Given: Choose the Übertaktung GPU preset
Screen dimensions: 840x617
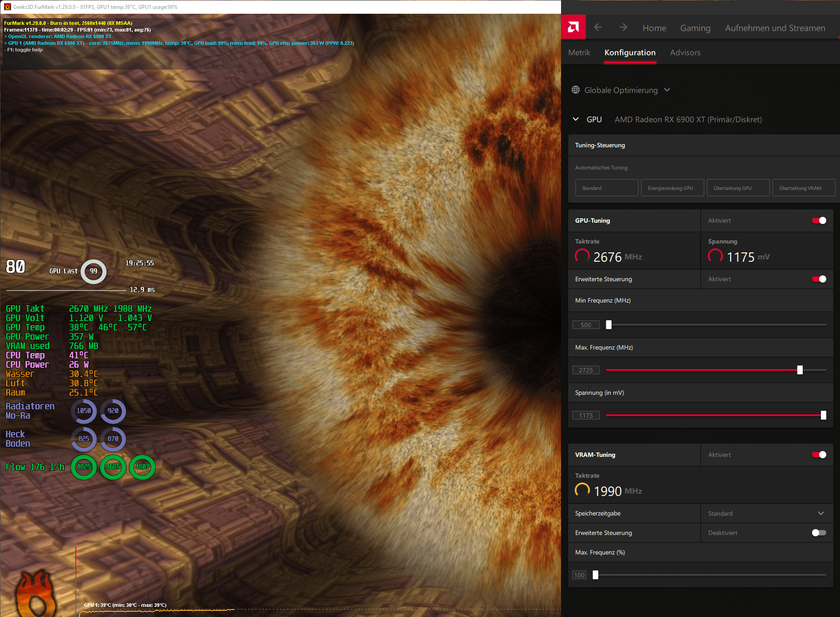Looking at the screenshot, I should coord(738,188).
